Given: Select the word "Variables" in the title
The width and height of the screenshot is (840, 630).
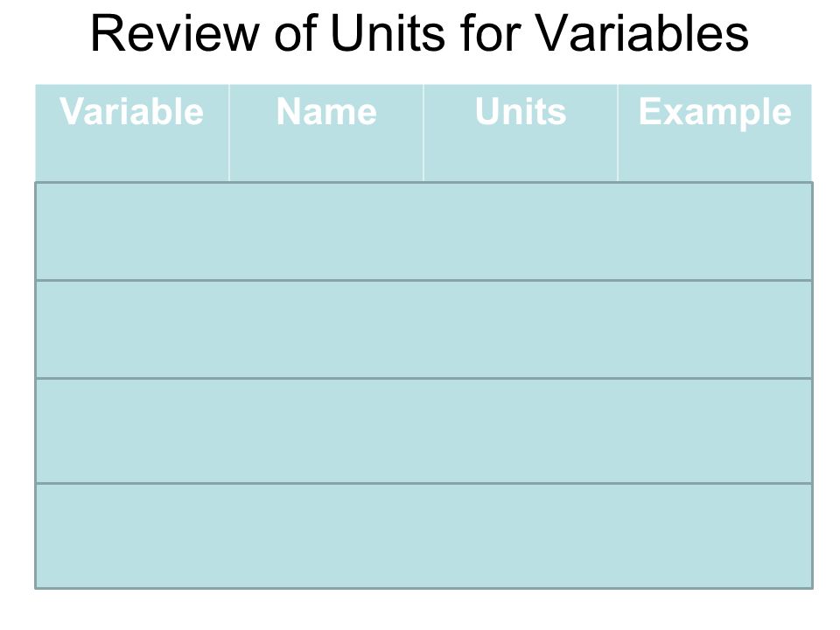Looking at the screenshot, I should click(x=641, y=33).
